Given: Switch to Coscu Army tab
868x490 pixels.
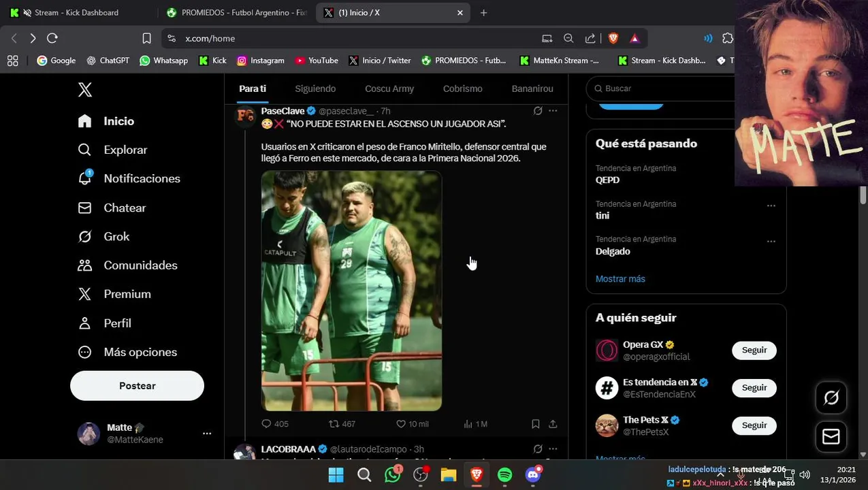Looking at the screenshot, I should [x=389, y=88].
